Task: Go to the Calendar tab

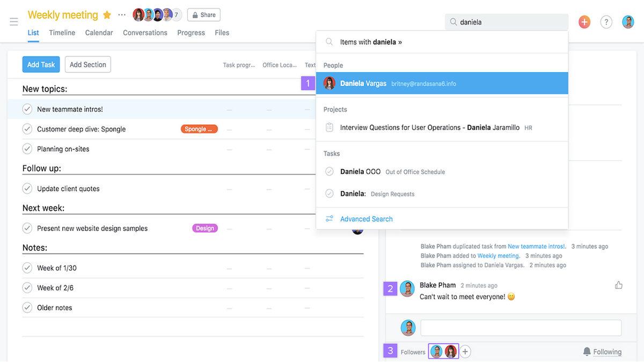Action: (99, 33)
